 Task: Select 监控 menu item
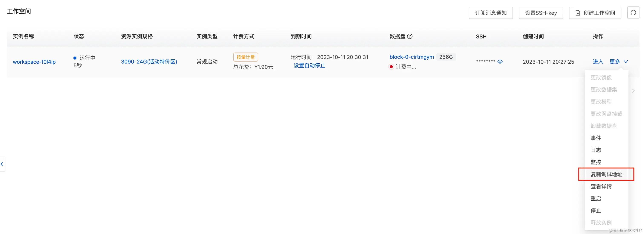[x=606, y=162]
